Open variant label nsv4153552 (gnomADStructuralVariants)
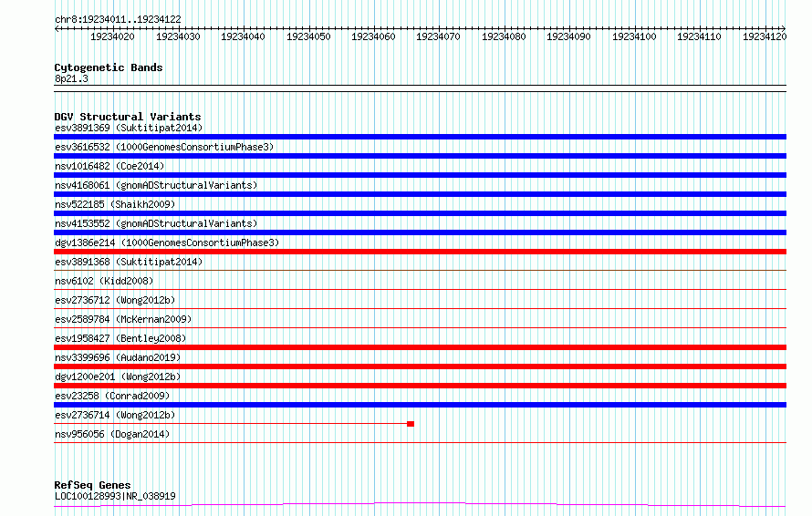 (x=156, y=223)
